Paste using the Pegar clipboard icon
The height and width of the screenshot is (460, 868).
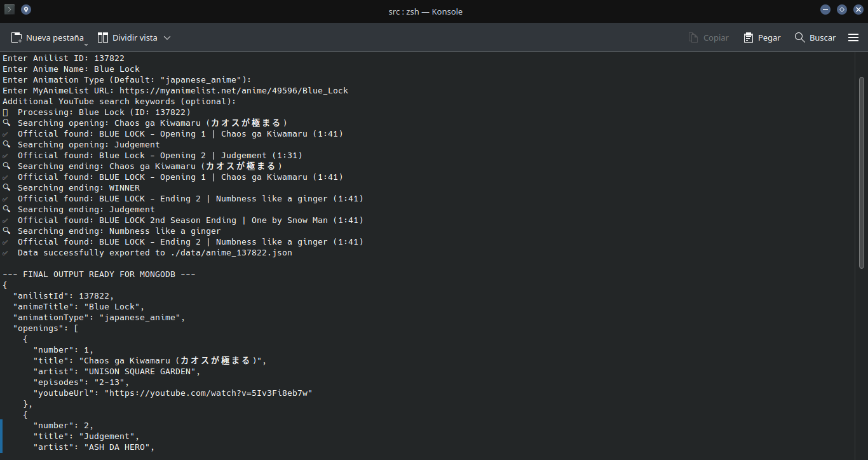pos(749,38)
